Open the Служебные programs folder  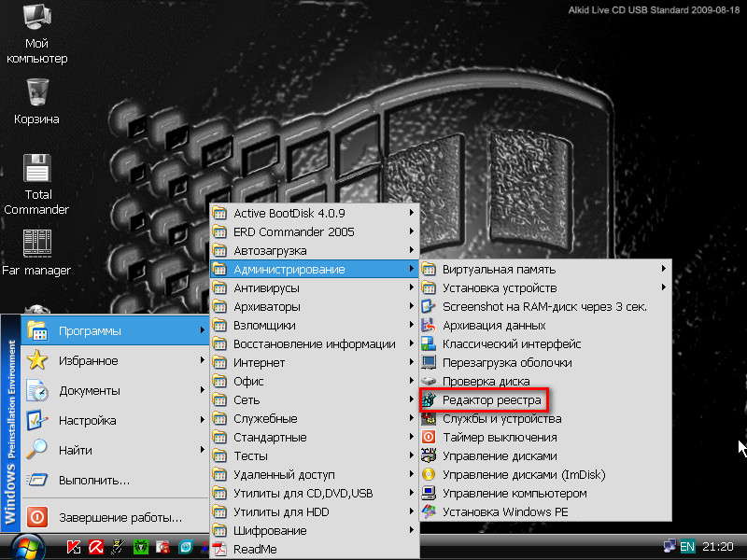[x=315, y=418]
